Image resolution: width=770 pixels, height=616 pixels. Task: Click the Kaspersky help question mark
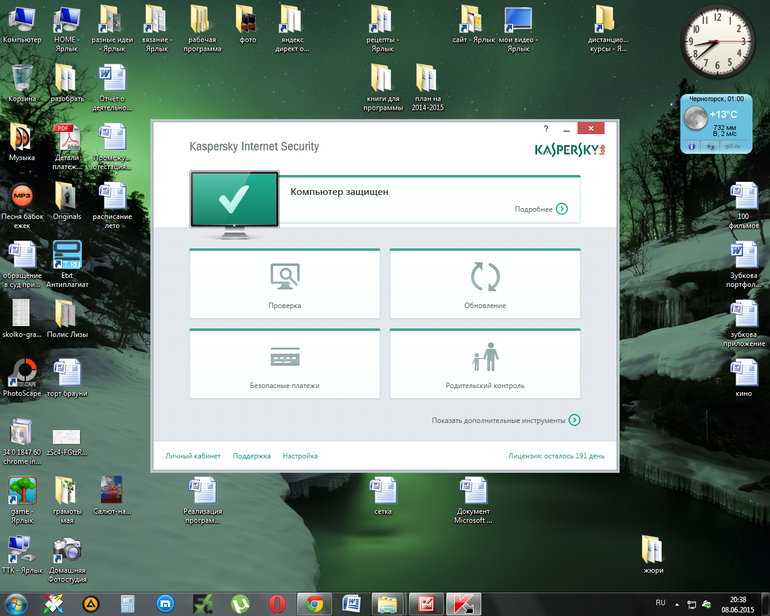[x=546, y=129]
